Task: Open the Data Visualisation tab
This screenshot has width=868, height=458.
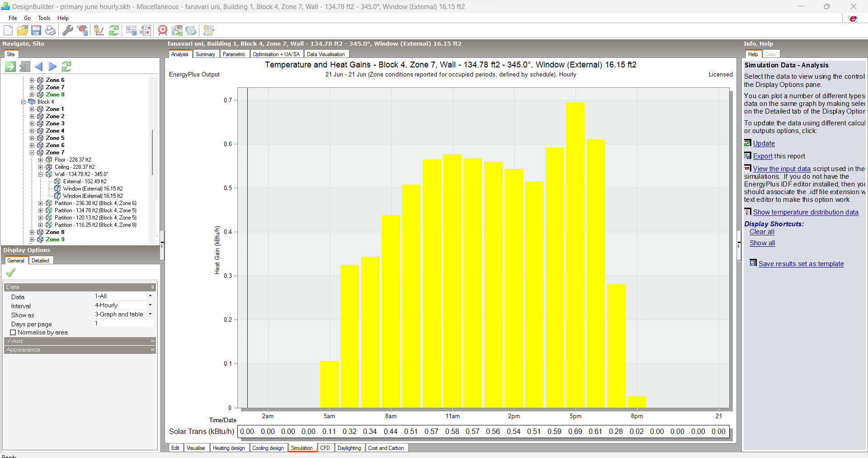Action: [x=326, y=54]
